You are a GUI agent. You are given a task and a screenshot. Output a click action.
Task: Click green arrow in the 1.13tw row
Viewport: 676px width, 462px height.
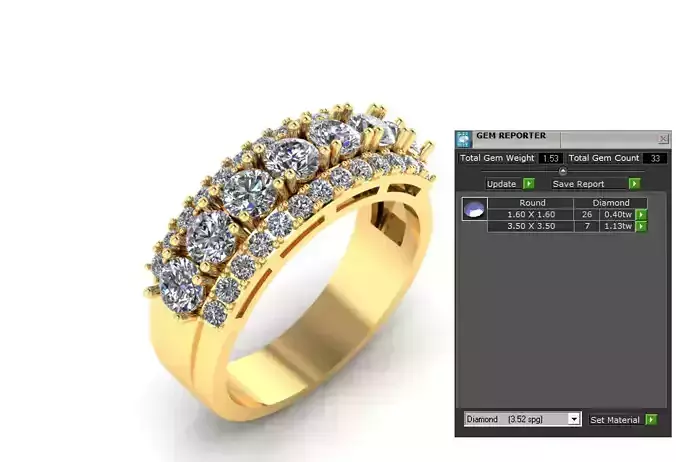point(641,226)
